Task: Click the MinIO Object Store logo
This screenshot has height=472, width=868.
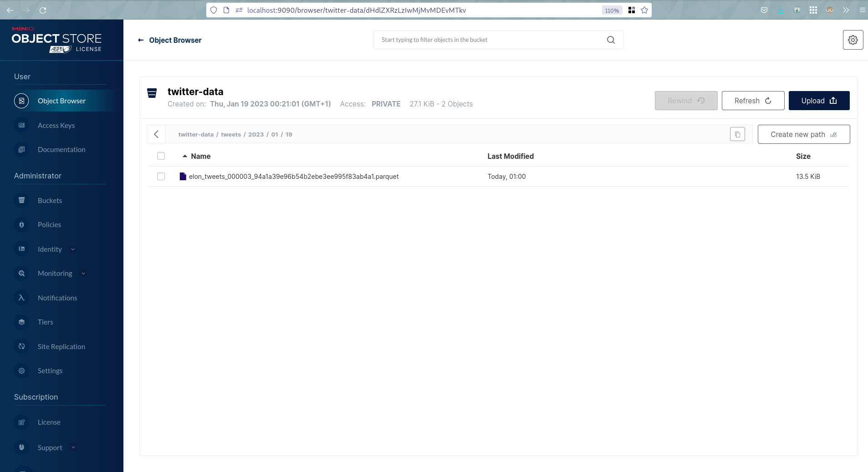Action: point(56,40)
